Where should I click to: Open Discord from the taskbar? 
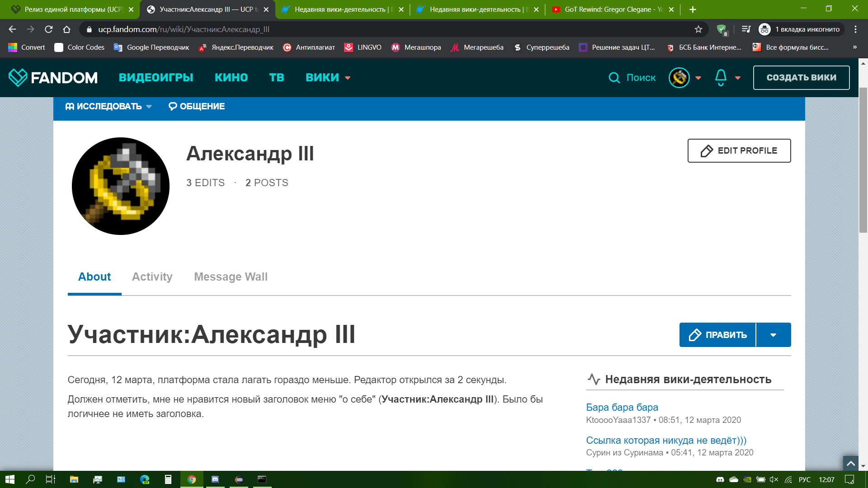tap(215, 479)
